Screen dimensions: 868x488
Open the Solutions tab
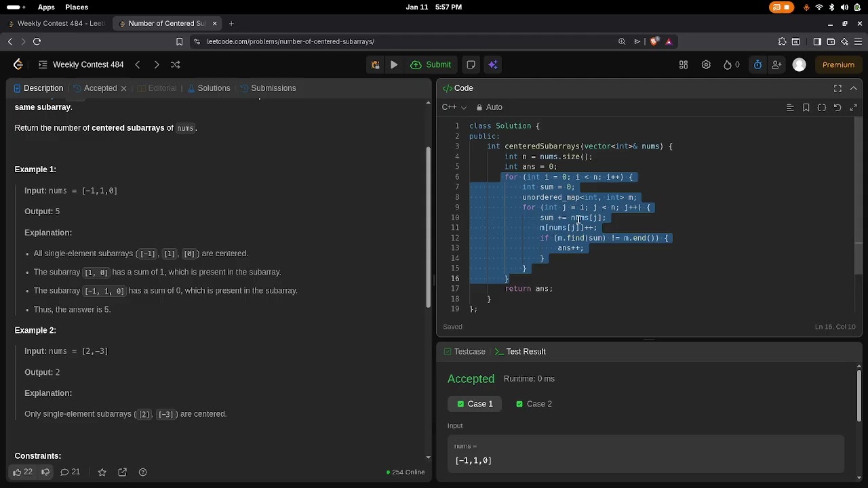(209, 88)
